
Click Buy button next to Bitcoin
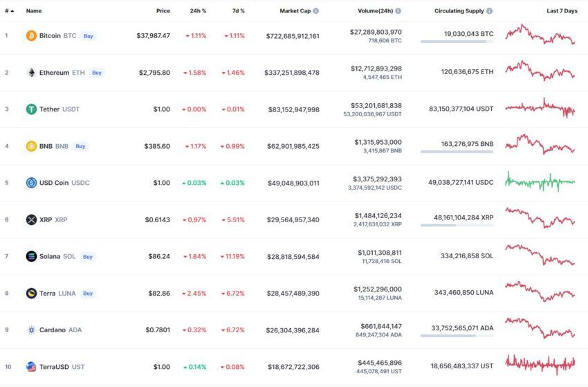[x=88, y=36]
